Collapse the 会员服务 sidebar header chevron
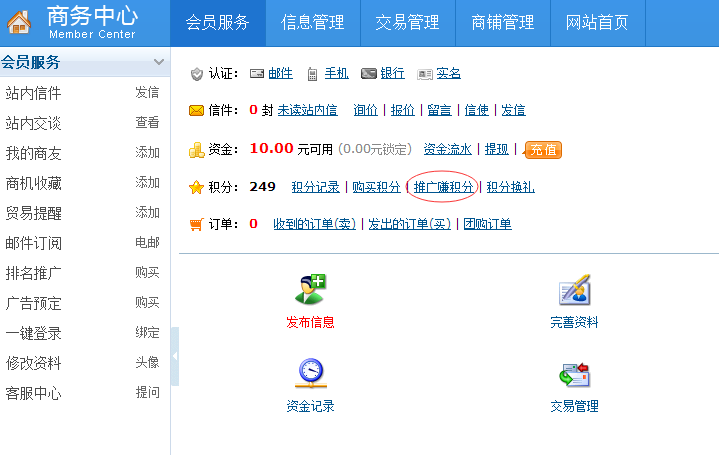 (157, 62)
